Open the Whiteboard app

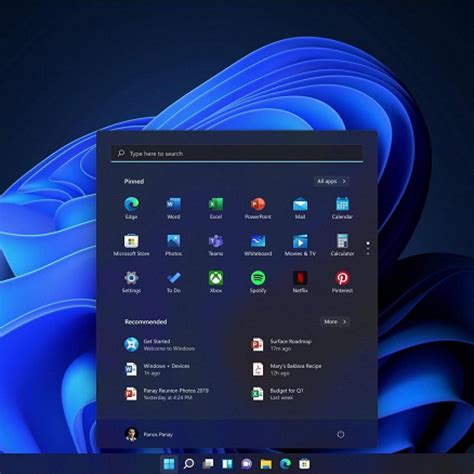coord(258,245)
